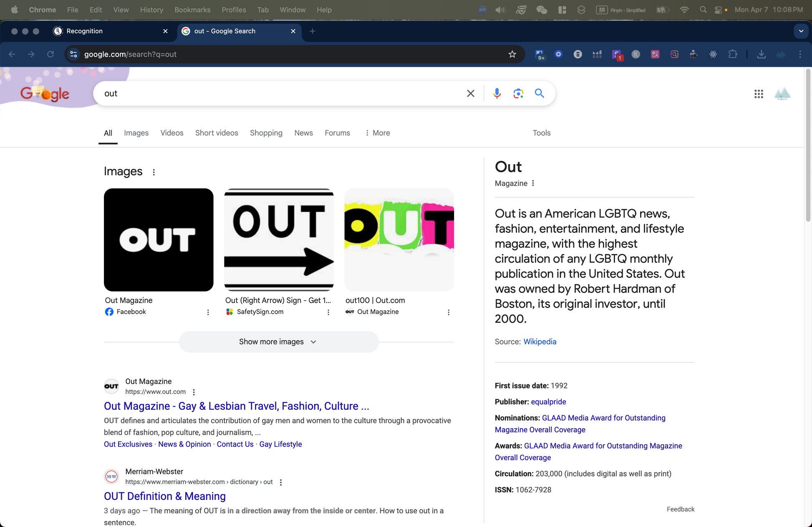
Task: Open options for Merriam-Webster result
Action: coord(281,482)
